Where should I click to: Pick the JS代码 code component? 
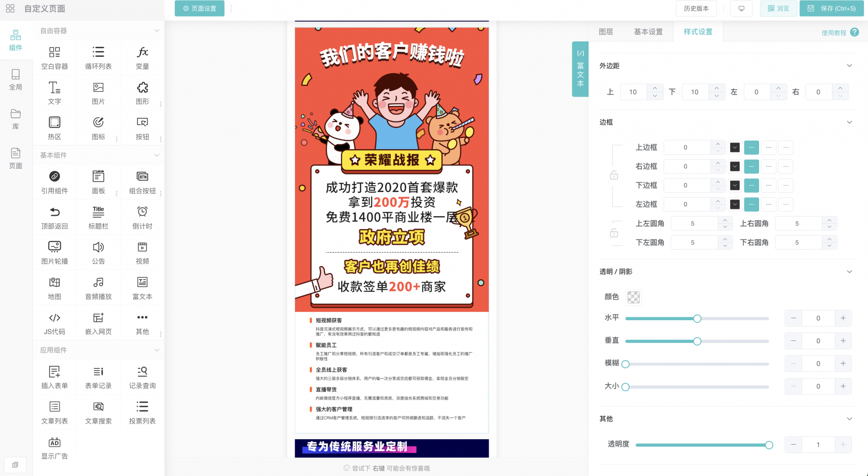(55, 323)
